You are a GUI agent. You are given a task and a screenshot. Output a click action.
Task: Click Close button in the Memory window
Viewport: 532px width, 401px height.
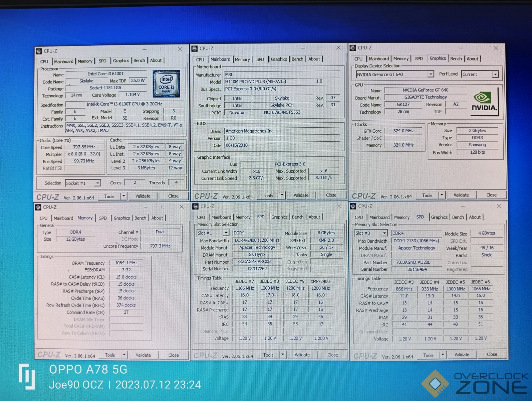point(173,355)
